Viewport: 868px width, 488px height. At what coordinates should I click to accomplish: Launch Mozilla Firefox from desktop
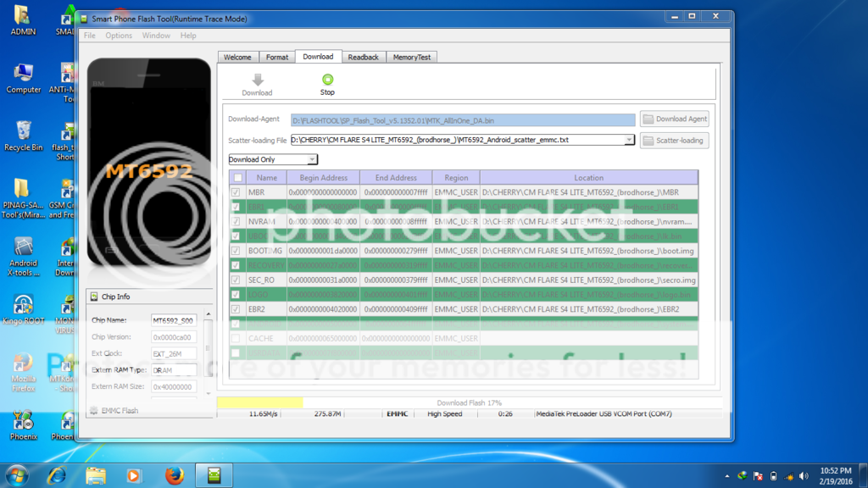[23, 364]
